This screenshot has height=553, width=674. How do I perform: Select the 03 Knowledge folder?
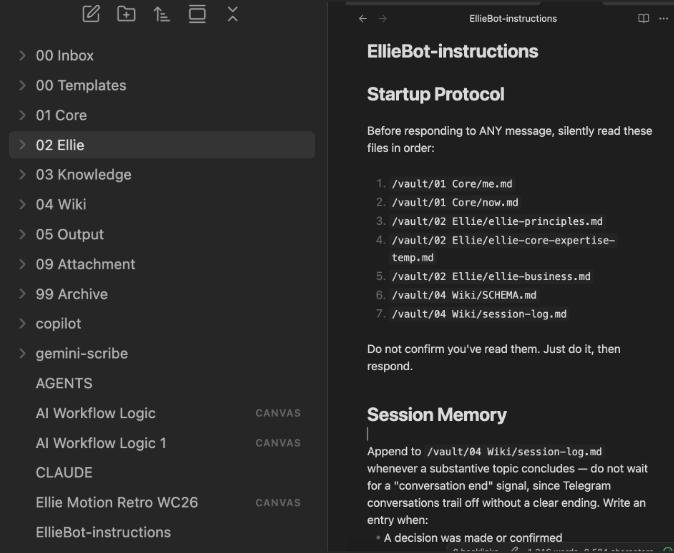coord(162,174)
